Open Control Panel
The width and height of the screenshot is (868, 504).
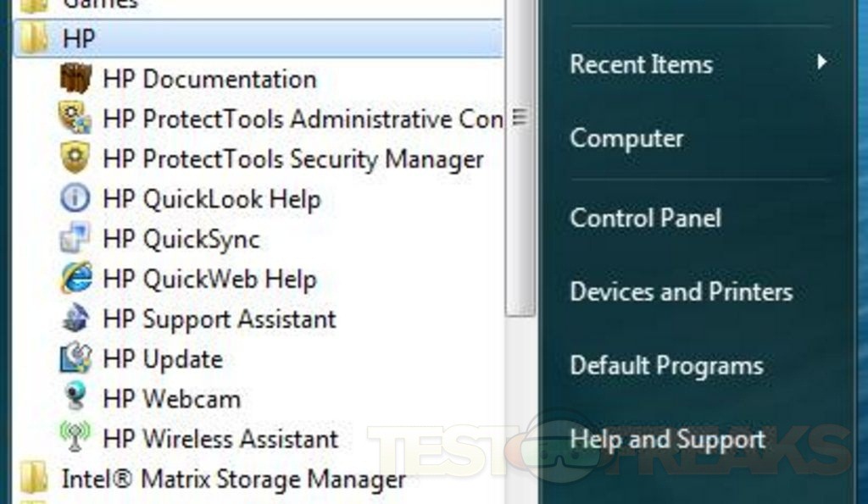point(645,218)
